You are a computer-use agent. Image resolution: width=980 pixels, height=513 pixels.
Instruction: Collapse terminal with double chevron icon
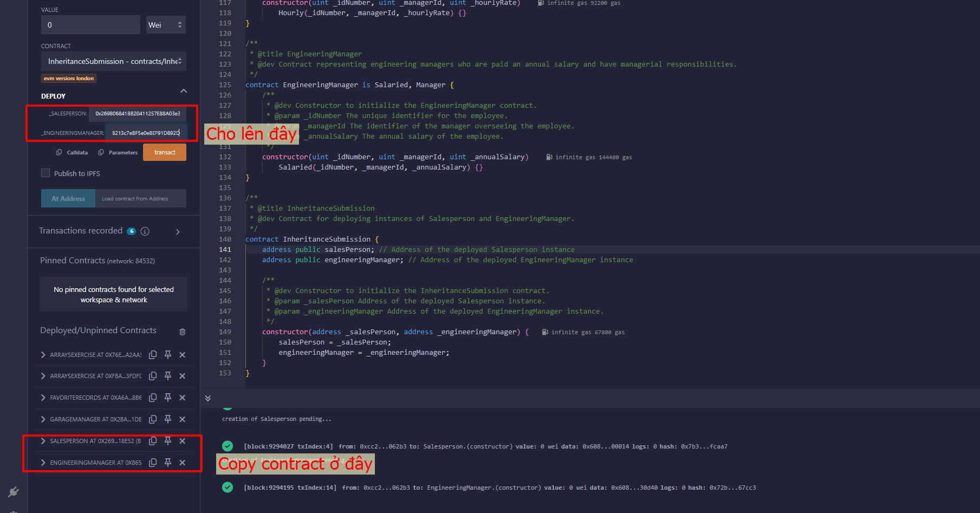coord(208,398)
